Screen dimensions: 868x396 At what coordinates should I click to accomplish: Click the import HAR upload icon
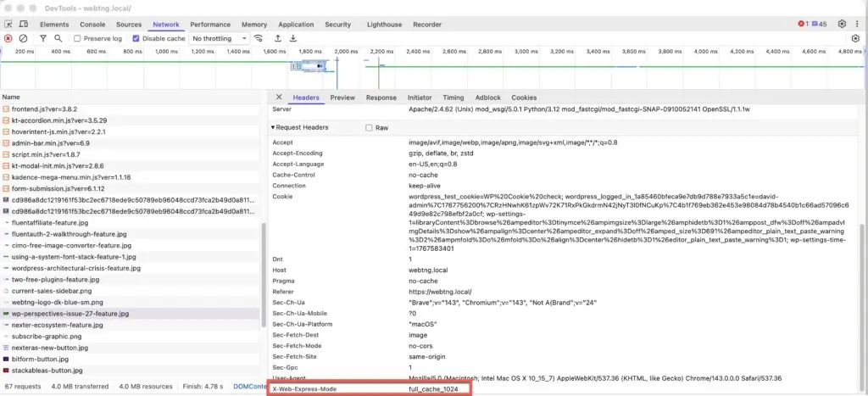click(x=276, y=39)
